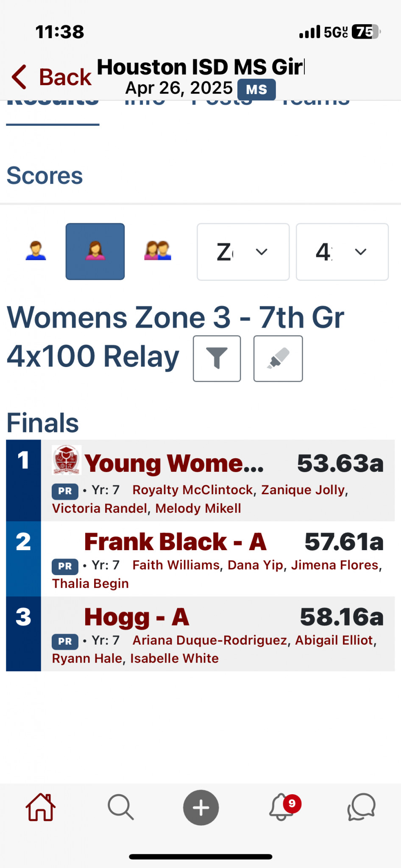The height and width of the screenshot is (868, 401).
Task: Open Isabelle White athlete profile
Action: (x=174, y=658)
